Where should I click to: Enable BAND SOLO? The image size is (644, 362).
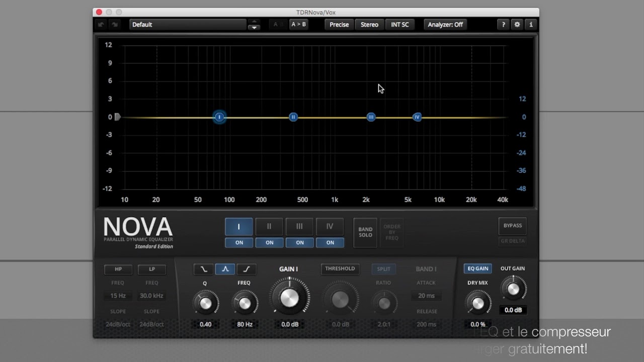[x=365, y=232]
